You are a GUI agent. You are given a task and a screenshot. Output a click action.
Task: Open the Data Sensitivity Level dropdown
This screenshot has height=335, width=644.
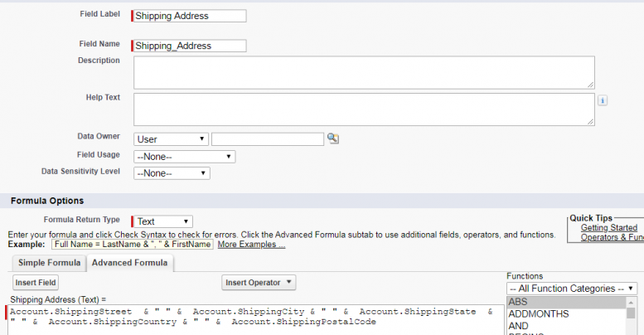point(172,173)
